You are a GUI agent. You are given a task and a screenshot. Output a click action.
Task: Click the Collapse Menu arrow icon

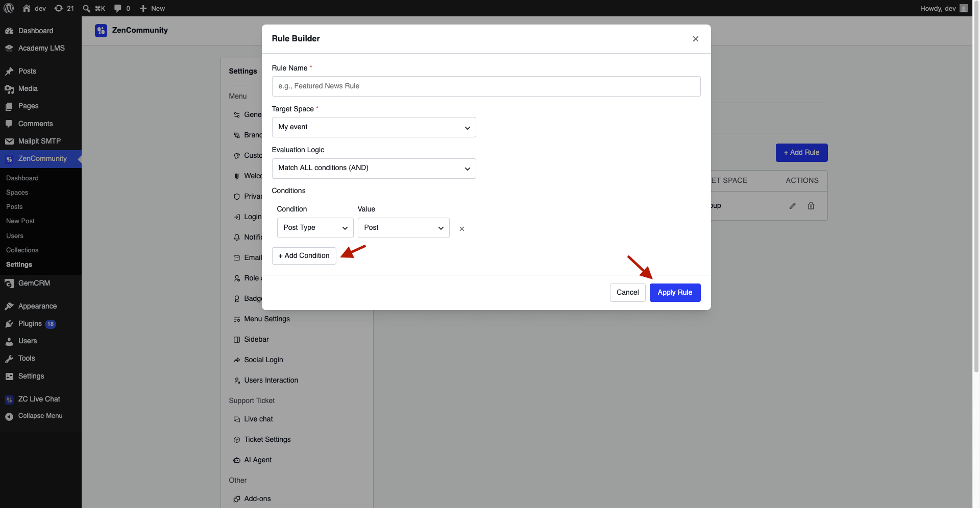[9, 416]
